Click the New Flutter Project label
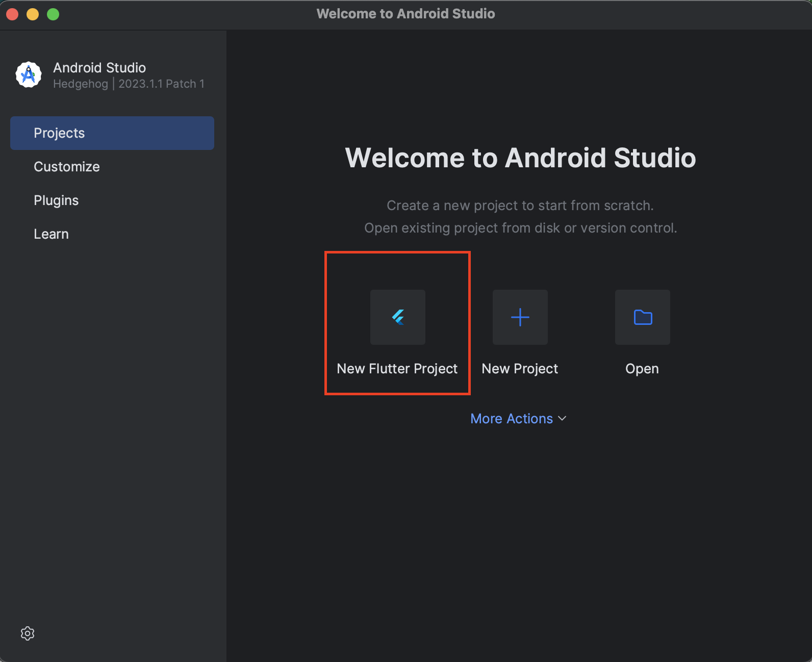Screen dimensions: 812x662 [397, 369]
